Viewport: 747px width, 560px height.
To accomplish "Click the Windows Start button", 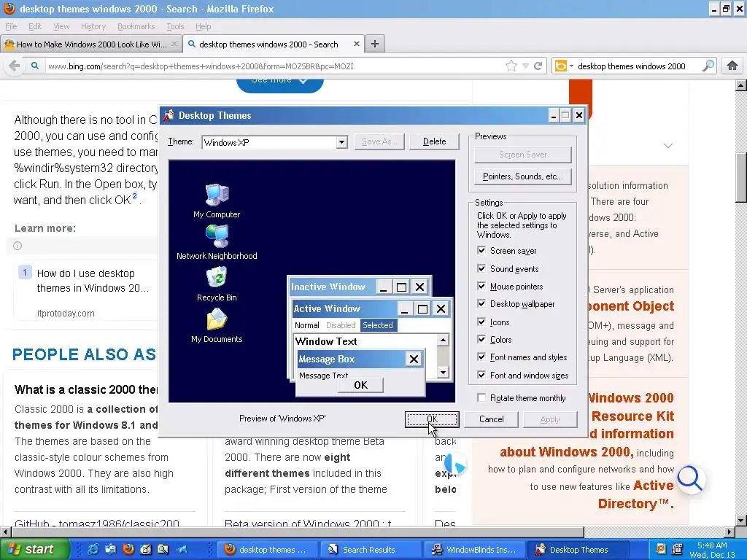I will pos(35,550).
